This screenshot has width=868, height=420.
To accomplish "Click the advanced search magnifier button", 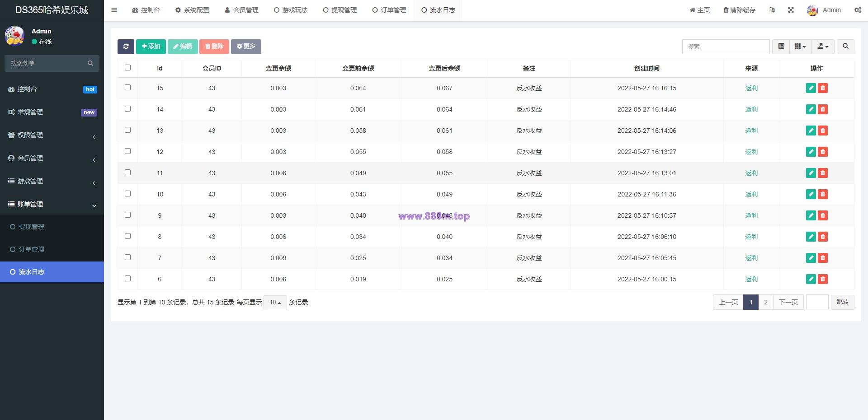I will pyautogui.click(x=845, y=47).
